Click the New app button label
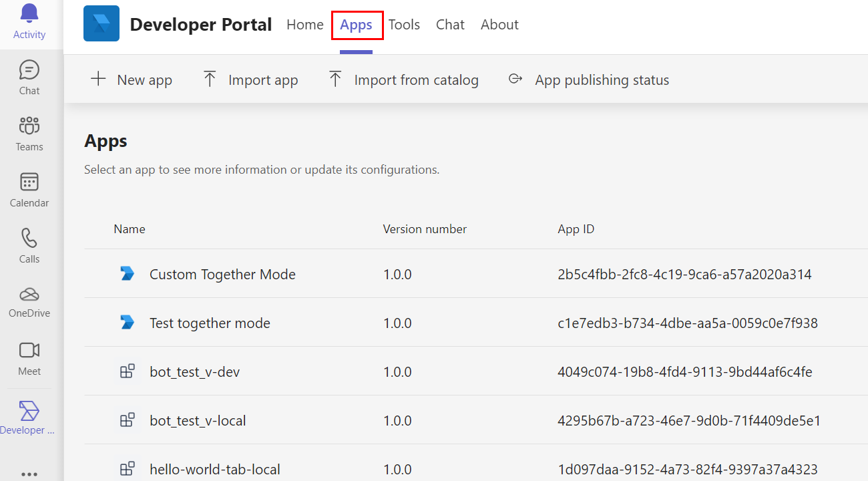This screenshot has width=868, height=481. 144,80
